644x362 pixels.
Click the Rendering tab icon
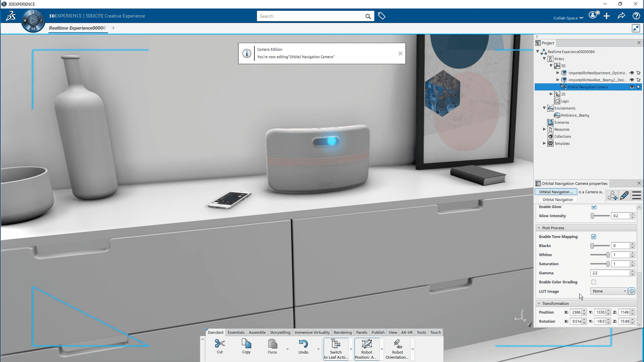point(342,332)
